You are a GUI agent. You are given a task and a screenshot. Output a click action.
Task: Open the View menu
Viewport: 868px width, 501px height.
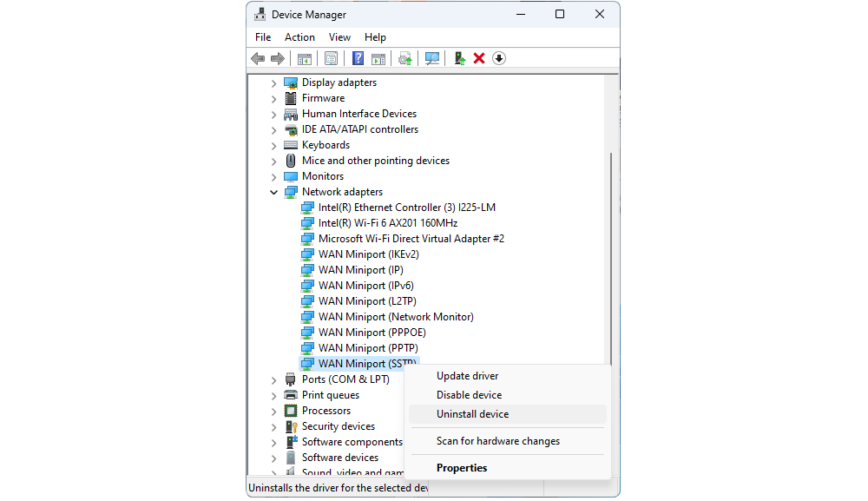click(339, 37)
